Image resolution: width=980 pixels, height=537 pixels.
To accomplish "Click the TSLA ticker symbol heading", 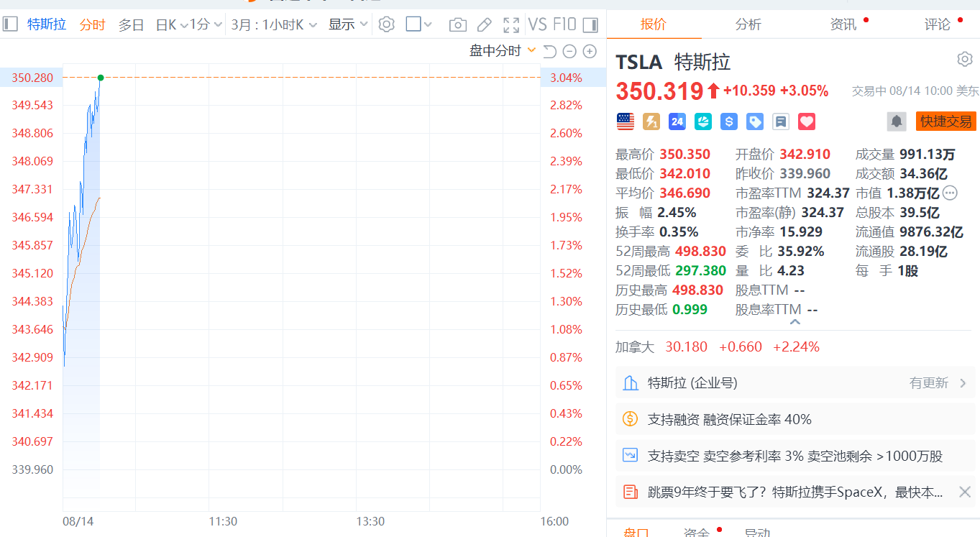I will pos(638,63).
